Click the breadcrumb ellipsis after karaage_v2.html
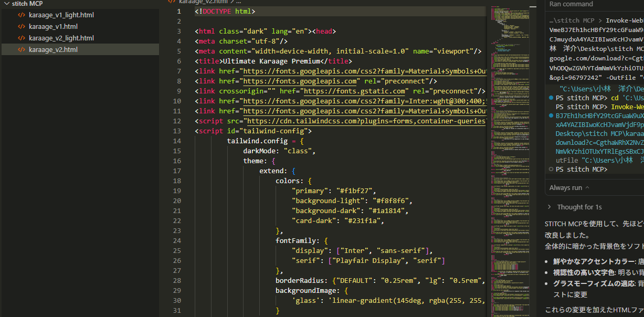This screenshot has height=317, width=644. 238,2
